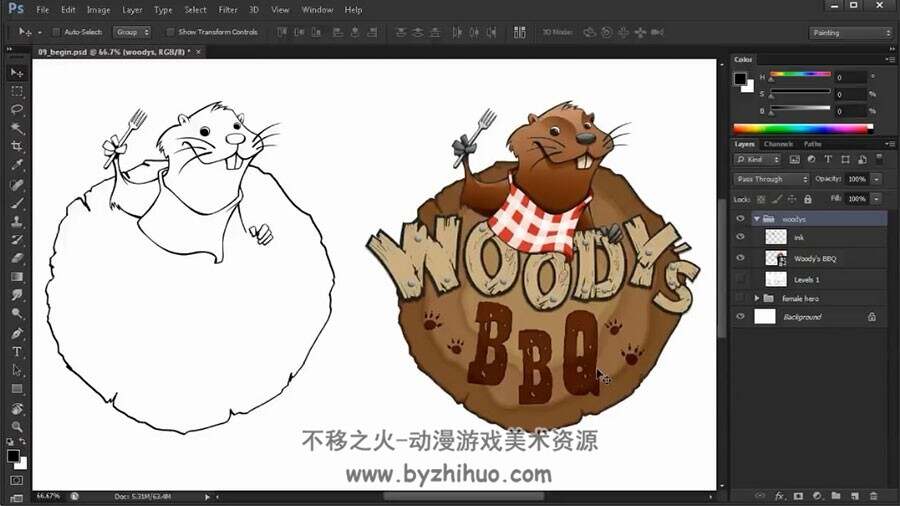Open the layer filter Kind dropdown
Screen dimensions: 900x506
coord(758,159)
